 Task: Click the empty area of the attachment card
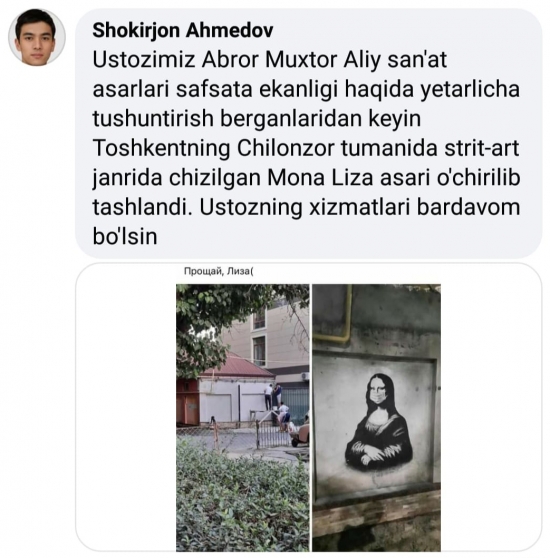(125, 409)
